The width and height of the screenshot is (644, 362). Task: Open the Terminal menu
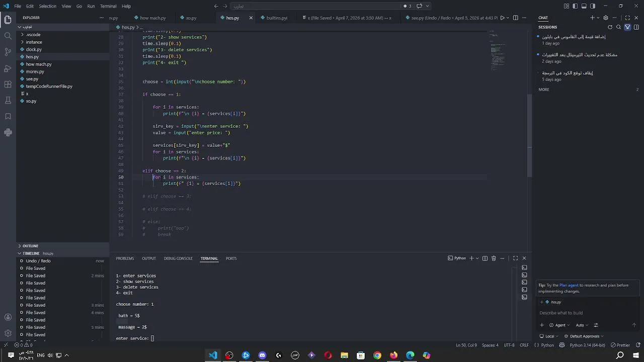[108, 6]
